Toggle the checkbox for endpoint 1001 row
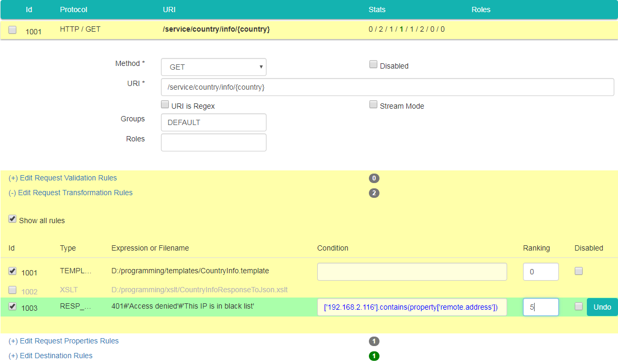This screenshot has width=618, height=364. 13,30
